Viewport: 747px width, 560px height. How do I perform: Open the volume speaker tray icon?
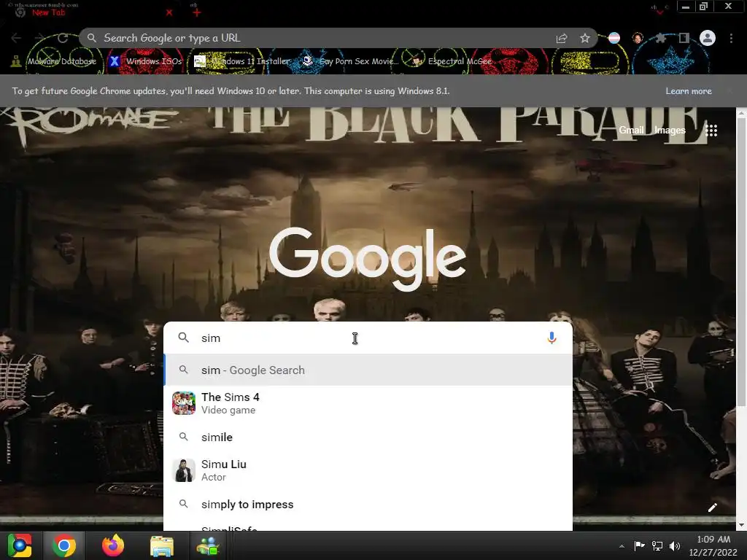[x=675, y=545]
